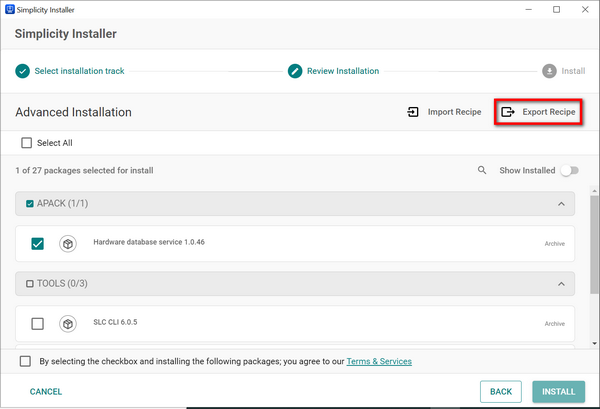Click the CANCEL button

pos(46,392)
